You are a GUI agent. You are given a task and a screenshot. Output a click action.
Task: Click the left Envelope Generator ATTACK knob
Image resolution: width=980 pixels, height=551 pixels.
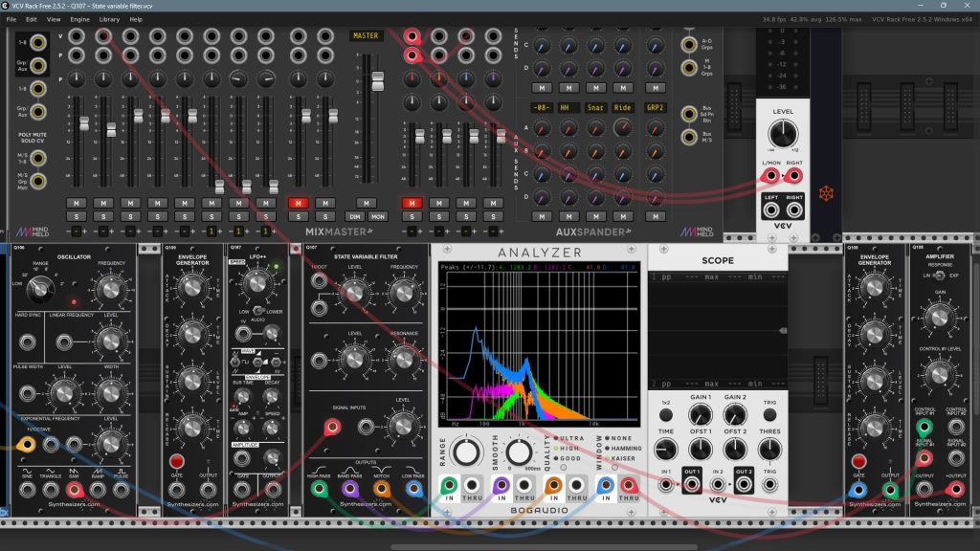pyautogui.click(x=191, y=287)
